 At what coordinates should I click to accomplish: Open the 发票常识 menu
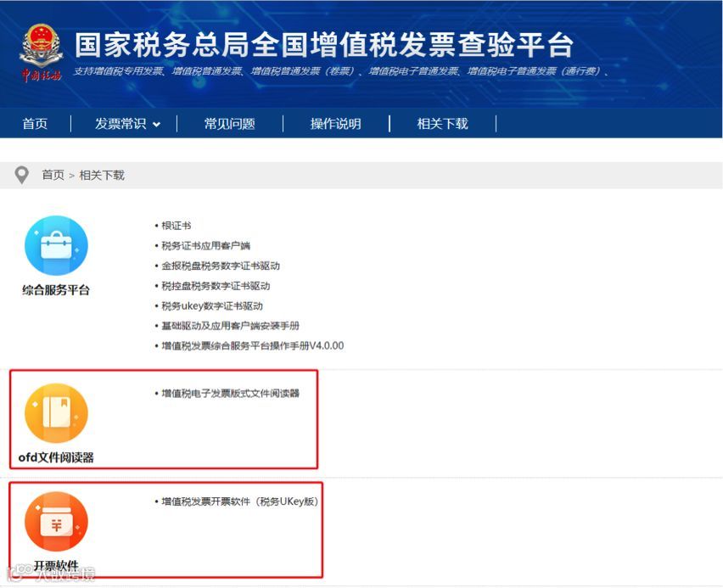pos(120,124)
